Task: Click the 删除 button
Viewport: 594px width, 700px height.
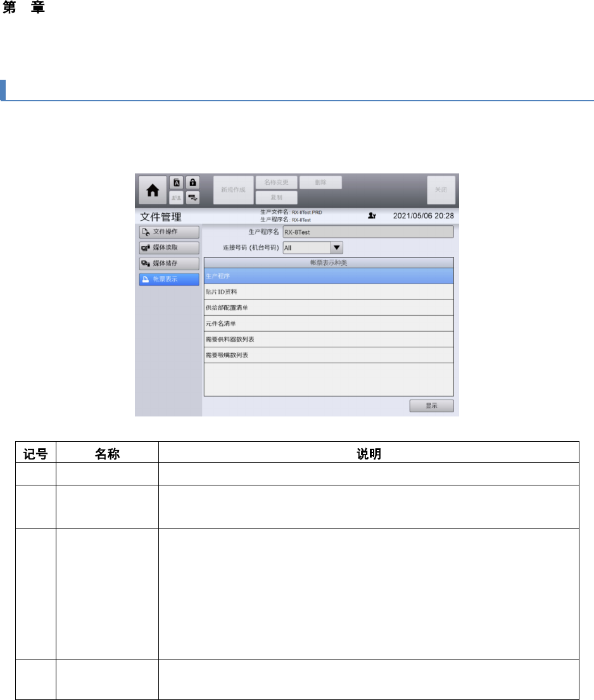Action: [x=320, y=182]
